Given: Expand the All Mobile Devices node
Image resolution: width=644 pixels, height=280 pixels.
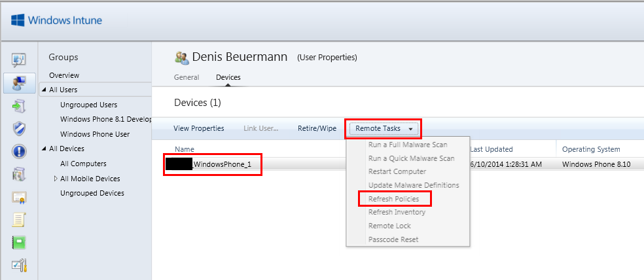Looking at the screenshot, I should pyautogui.click(x=56, y=179).
